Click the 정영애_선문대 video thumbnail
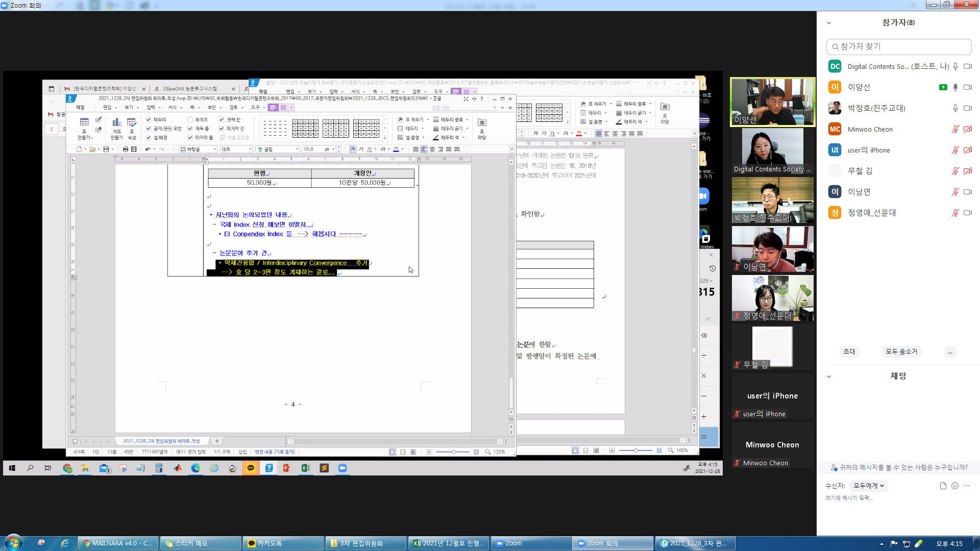Screen dimensions: 980x551 [x=772, y=298]
